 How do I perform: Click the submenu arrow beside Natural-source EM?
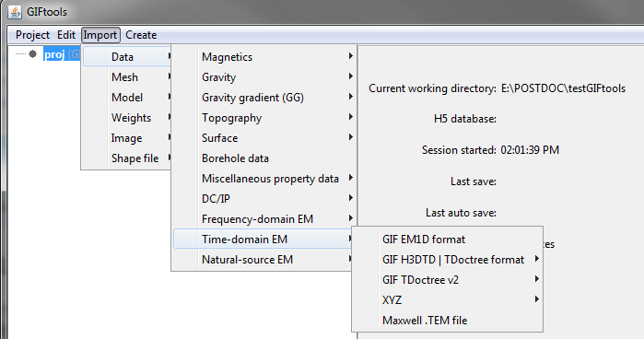pos(350,259)
